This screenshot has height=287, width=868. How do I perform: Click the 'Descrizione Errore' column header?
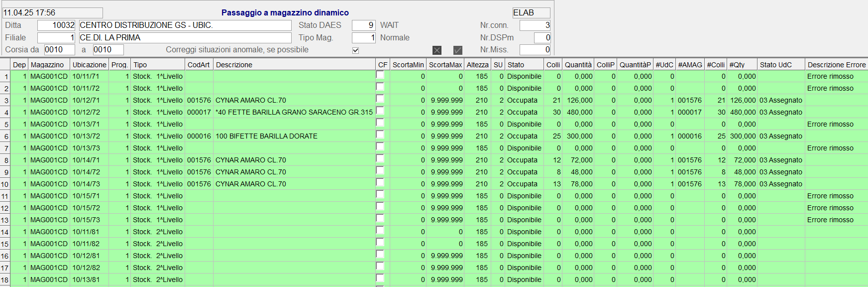836,65
